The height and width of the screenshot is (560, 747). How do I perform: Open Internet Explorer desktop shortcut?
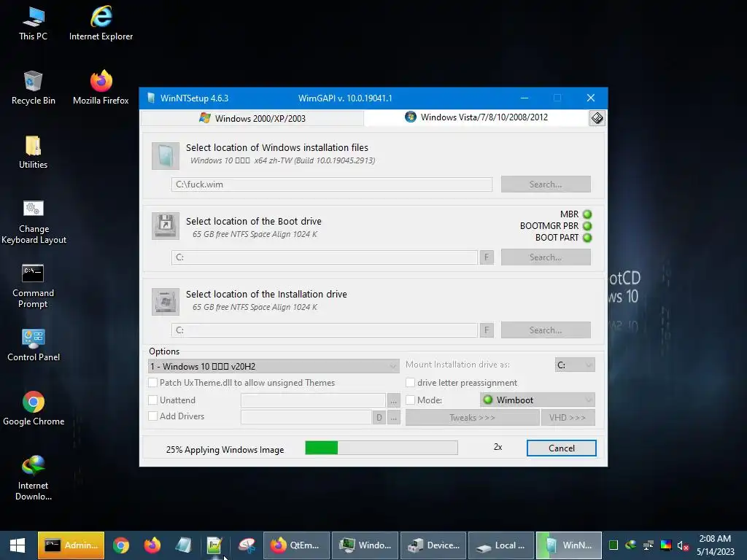pos(101,24)
